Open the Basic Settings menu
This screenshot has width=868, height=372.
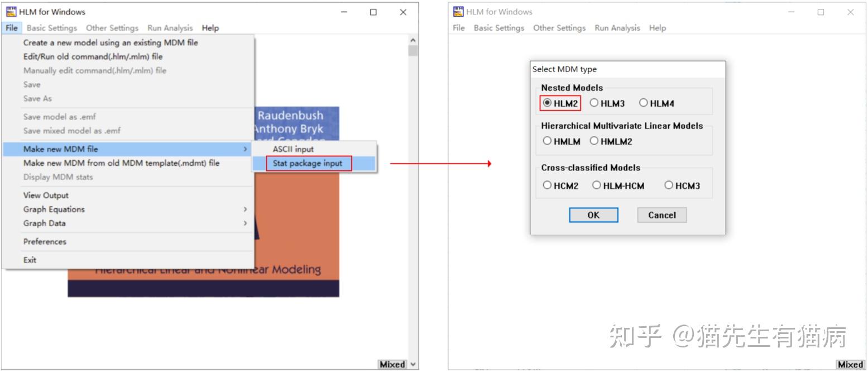51,27
